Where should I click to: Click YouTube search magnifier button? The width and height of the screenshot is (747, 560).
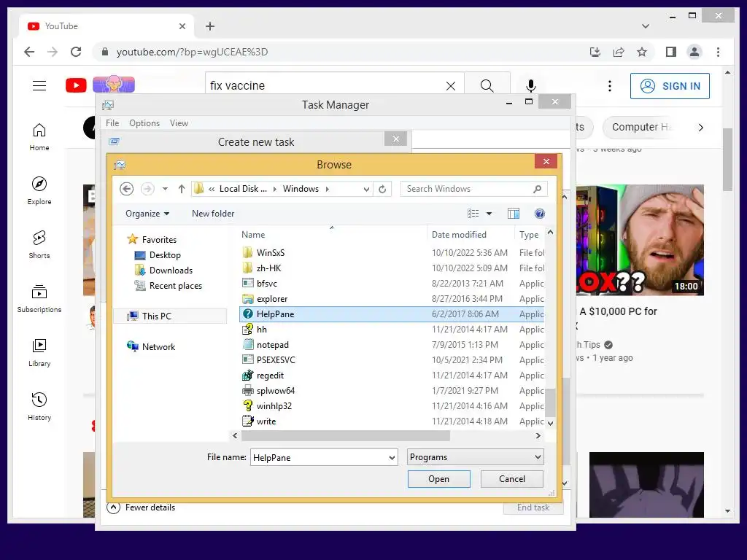point(487,86)
